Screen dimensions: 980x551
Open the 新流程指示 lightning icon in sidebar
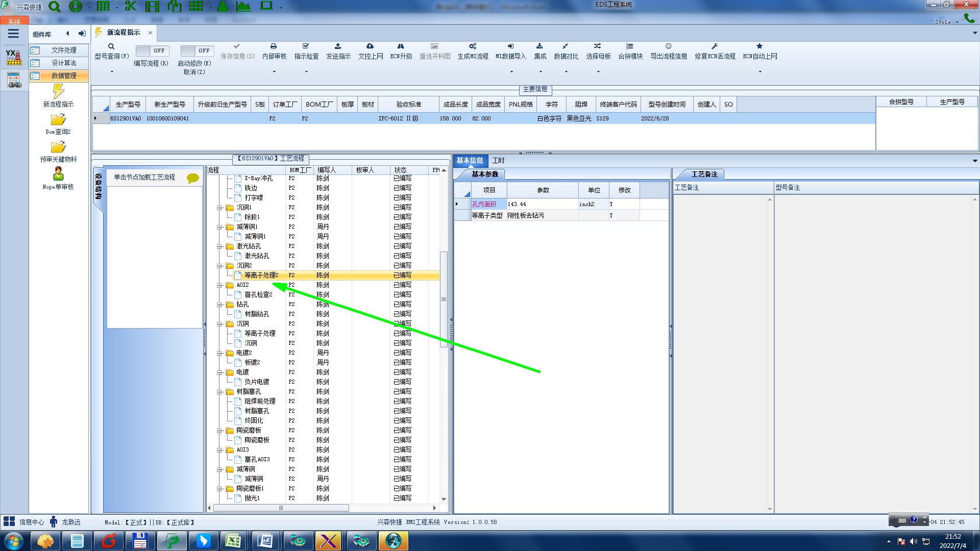pos(58,92)
